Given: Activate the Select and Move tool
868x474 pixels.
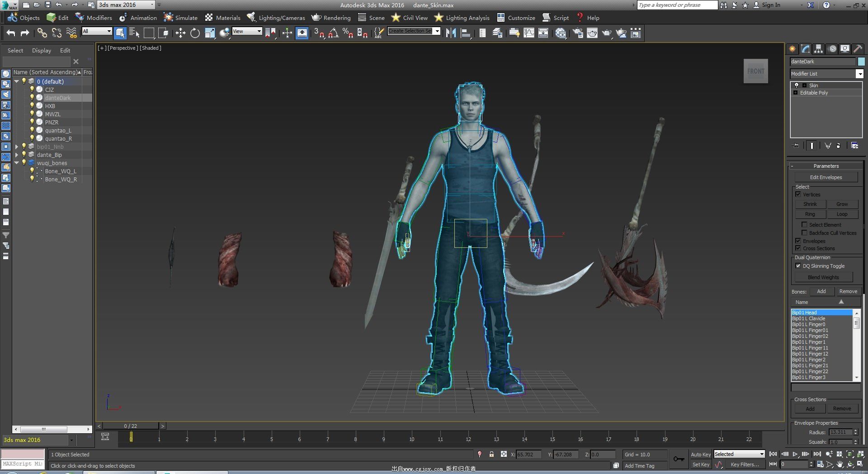Looking at the screenshot, I should pyautogui.click(x=180, y=33).
